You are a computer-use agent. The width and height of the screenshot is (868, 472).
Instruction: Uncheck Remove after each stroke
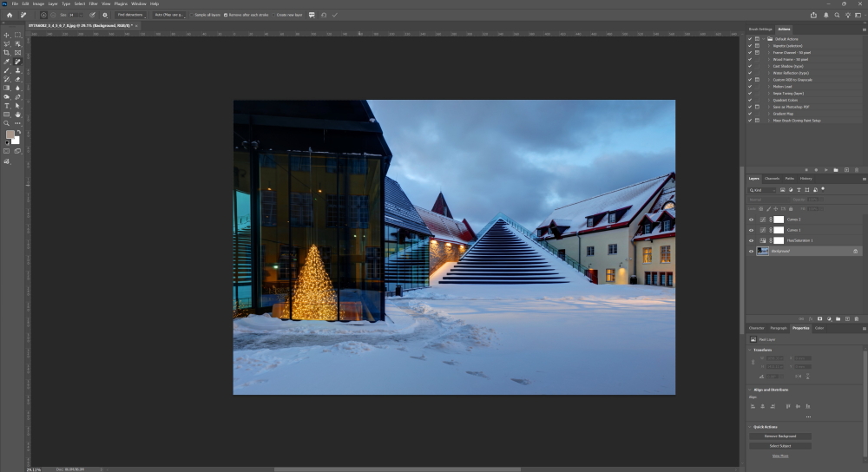[226, 15]
